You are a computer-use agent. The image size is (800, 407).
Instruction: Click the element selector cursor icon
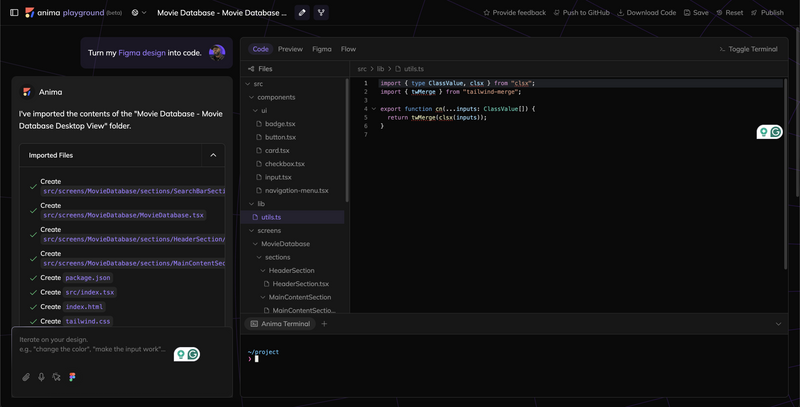click(x=57, y=377)
